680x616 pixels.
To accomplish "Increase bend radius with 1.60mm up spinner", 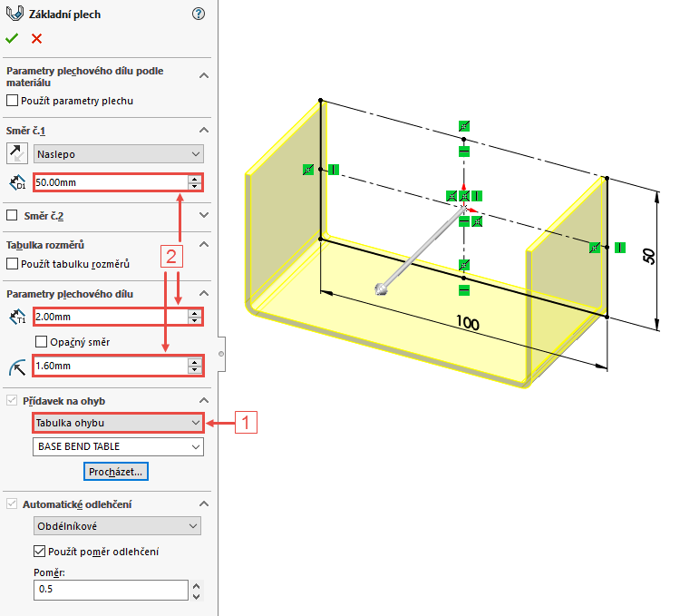I will tap(195, 362).
